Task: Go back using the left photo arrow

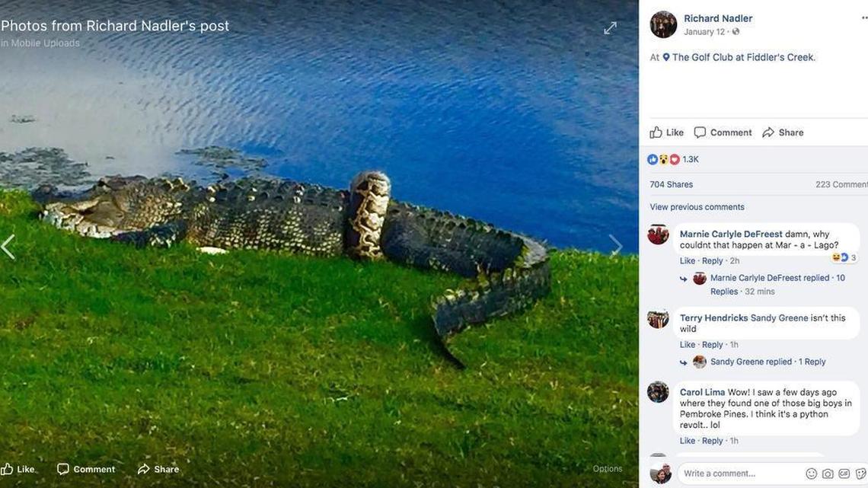Action: tap(8, 246)
